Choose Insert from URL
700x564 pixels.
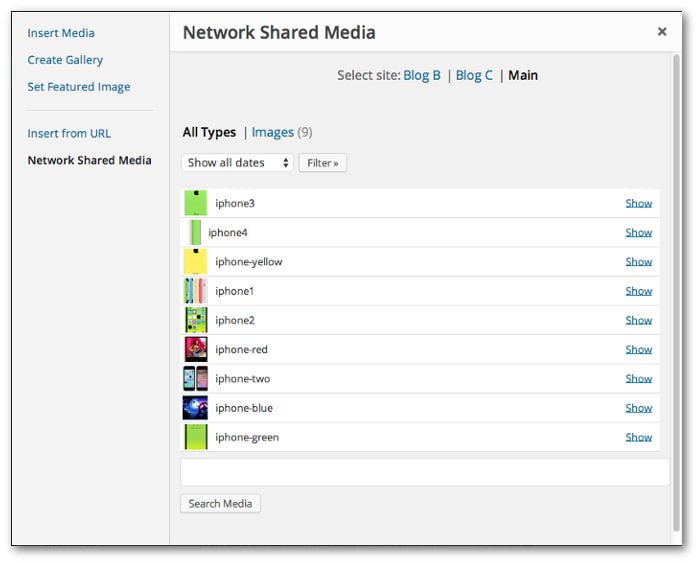tap(69, 133)
